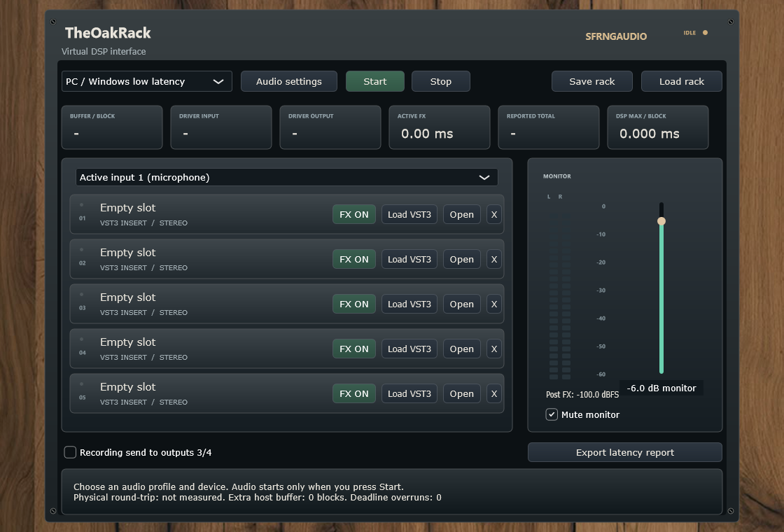Click the Reported Total stat card
784x532 pixels.
(549, 127)
